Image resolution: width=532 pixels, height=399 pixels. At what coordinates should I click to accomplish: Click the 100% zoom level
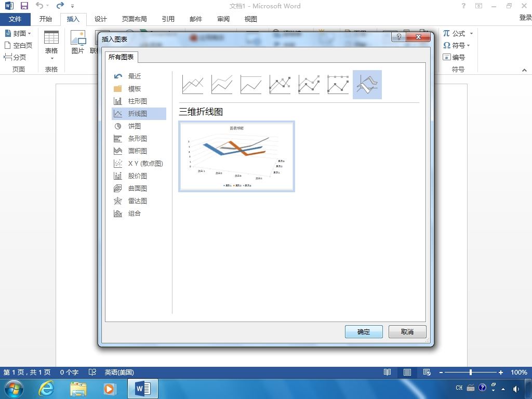[x=519, y=372]
